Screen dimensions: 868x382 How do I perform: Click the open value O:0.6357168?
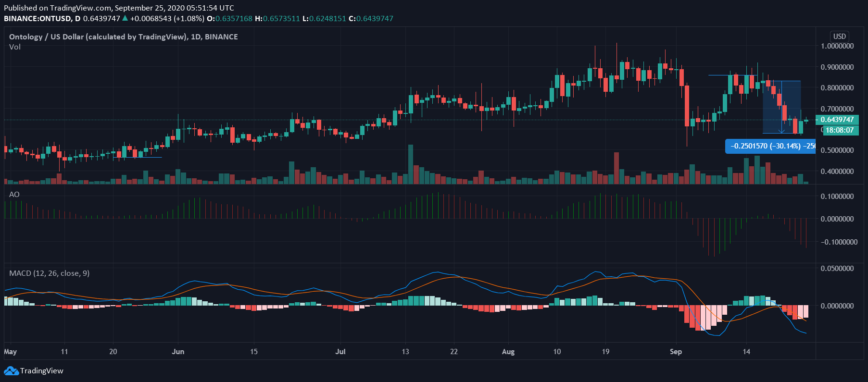point(229,19)
